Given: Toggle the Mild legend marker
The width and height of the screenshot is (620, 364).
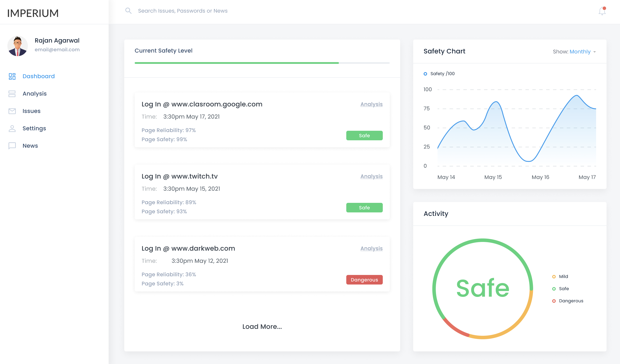Looking at the screenshot, I should 554,277.
